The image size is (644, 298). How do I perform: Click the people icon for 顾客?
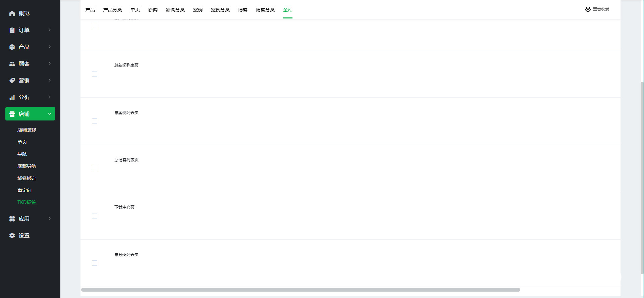click(x=12, y=64)
